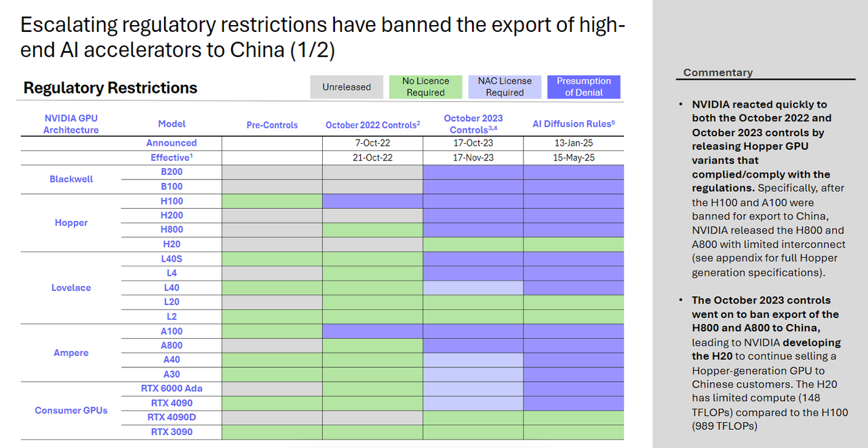Click the H100 model cell
The height and width of the screenshot is (448, 868).
(x=172, y=201)
